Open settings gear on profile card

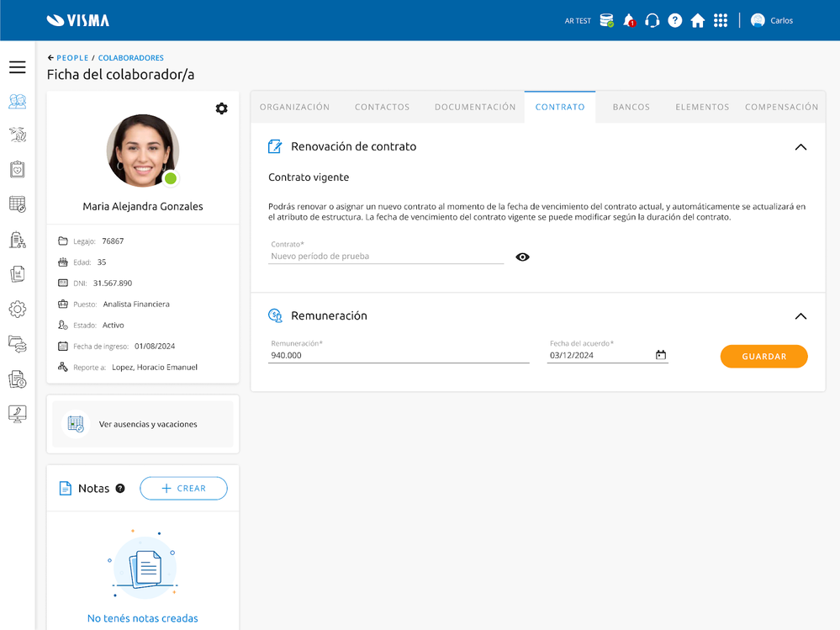coord(221,109)
